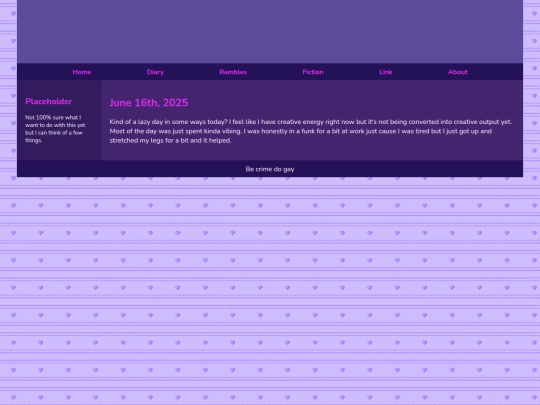
Task: Click the word 'things.' ending the sidebar text
Action: 33,140
